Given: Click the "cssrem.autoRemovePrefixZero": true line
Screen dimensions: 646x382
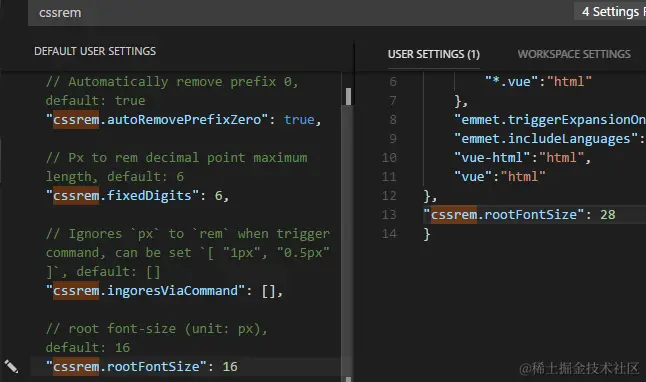Looking at the screenshot, I should click(x=183, y=120).
